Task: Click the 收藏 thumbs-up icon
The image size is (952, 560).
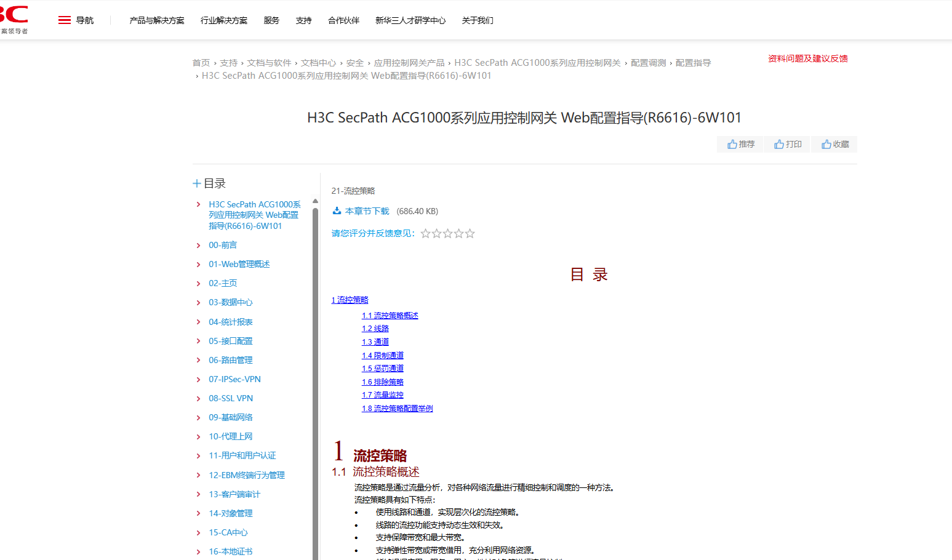Action: click(826, 144)
